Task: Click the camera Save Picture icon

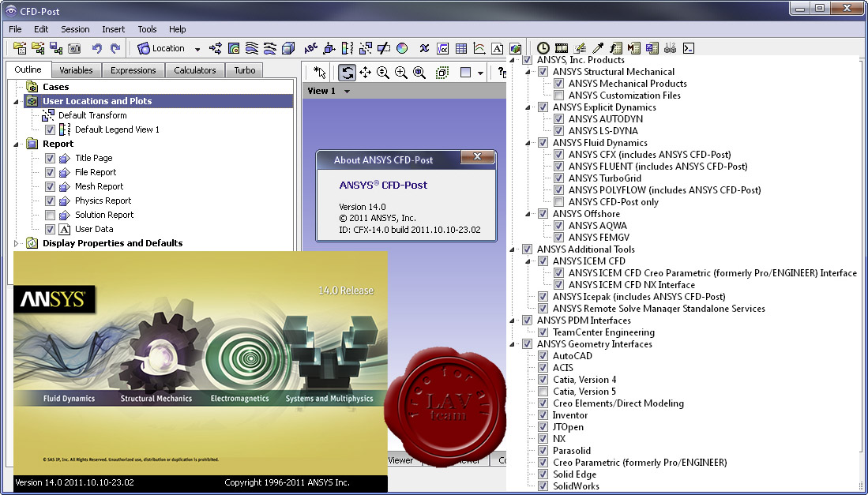Action: click(x=74, y=48)
